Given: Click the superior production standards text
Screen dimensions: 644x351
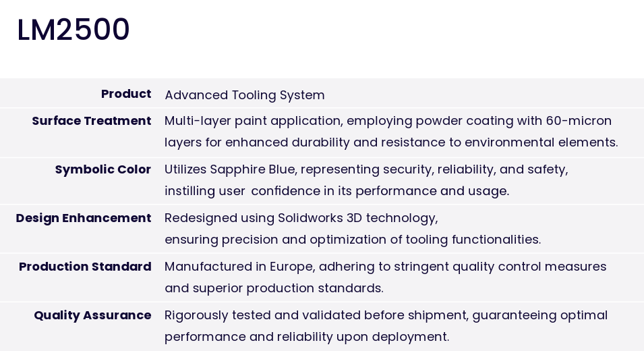Looking at the screenshot, I should (x=274, y=288).
